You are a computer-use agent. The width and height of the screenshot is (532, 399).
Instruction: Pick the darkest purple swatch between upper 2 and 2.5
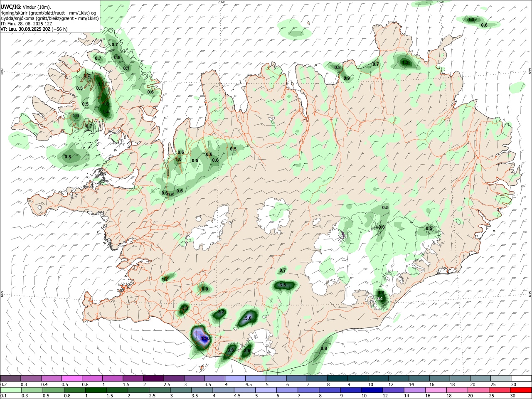tap(153, 378)
